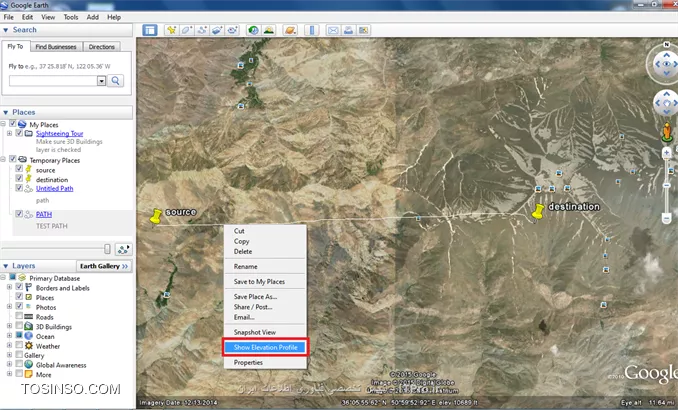The width and height of the screenshot is (678, 410).
Task: Collapse the Layers panel header
Action: click(39, 266)
